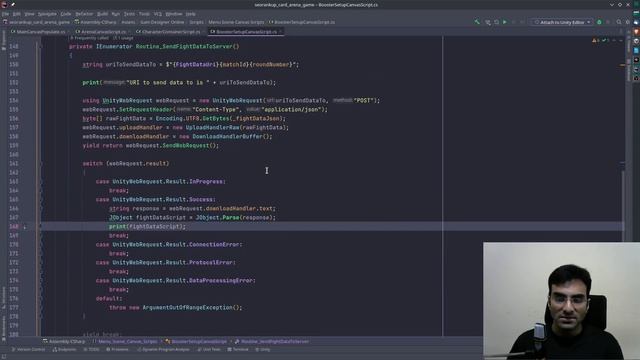Open Dynamic Program Analysis tool window
640x360 pixels.
click(163, 350)
